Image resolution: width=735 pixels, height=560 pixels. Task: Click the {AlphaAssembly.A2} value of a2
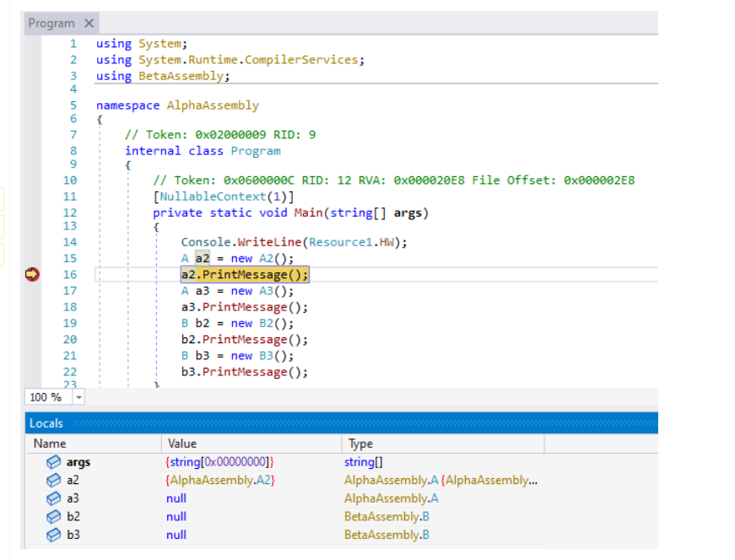[219, 480]
